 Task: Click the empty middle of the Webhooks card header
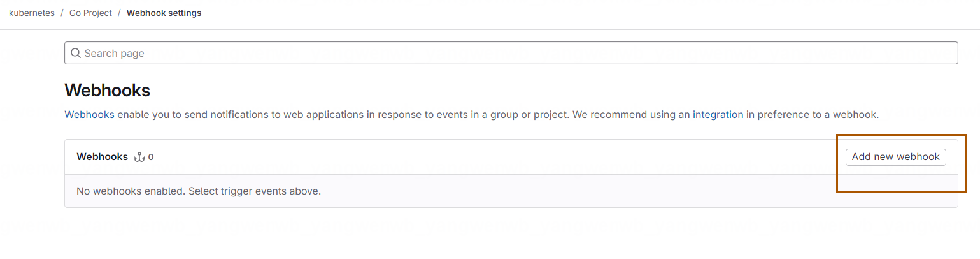click(x=497, y=157)
